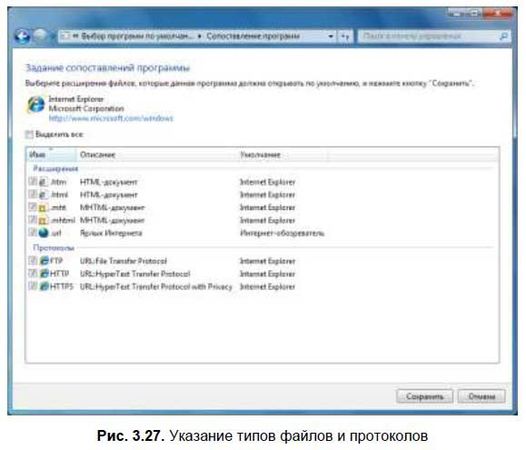Image resolution: width=526 pixels, height=450 pixels.
Task: Click the .html file type icon
Action: [x=43, y=195]
